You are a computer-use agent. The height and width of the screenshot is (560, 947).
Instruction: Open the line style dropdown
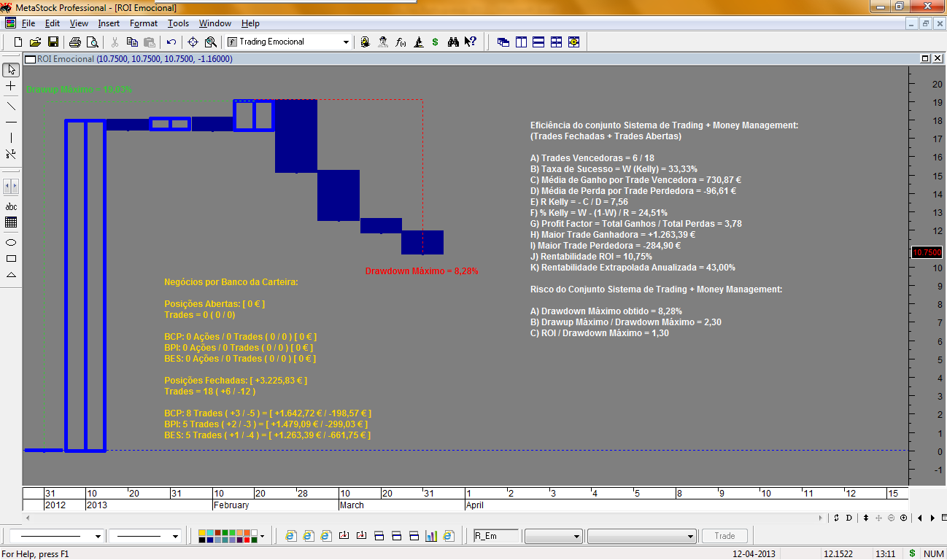click(97, 536)
